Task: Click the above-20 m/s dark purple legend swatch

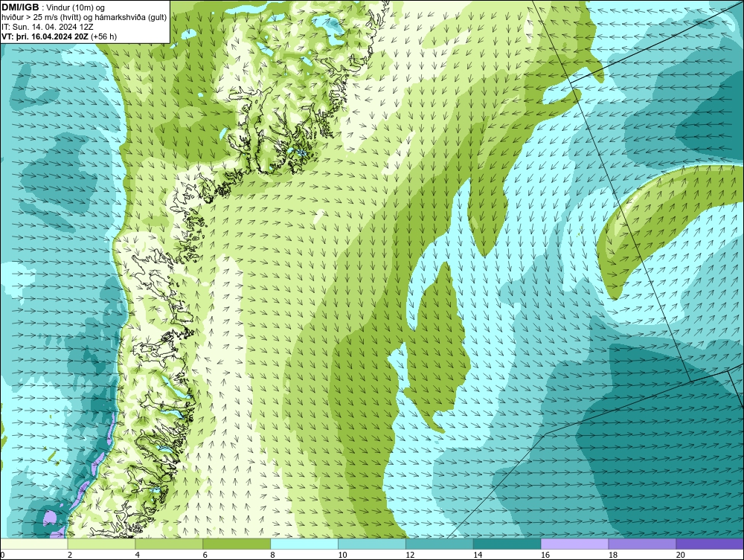Action: click(x=710, y=544)
